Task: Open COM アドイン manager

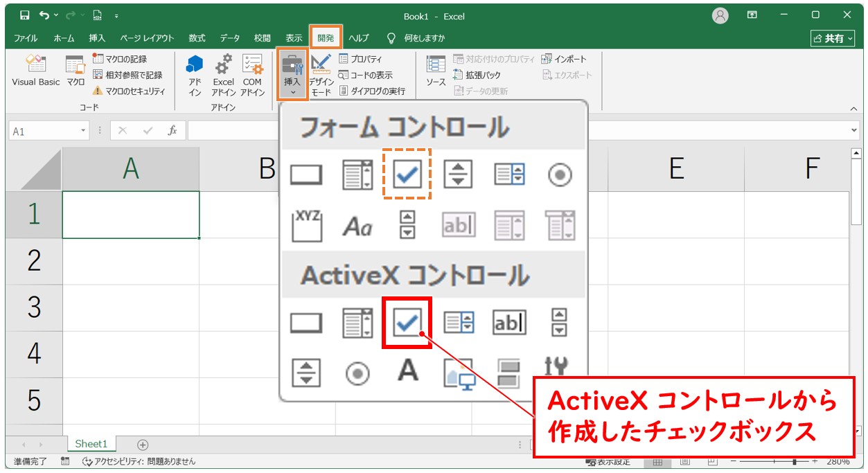Action: coord(252,75)
